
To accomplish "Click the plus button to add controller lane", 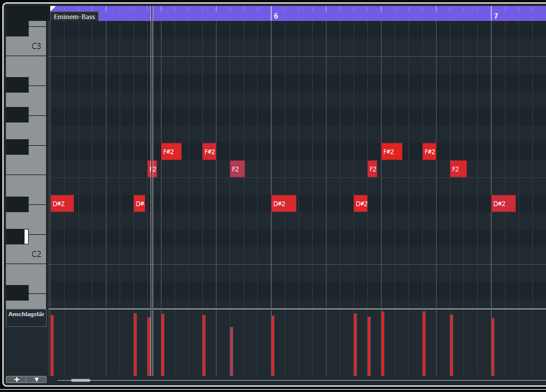I will [16, 379].
